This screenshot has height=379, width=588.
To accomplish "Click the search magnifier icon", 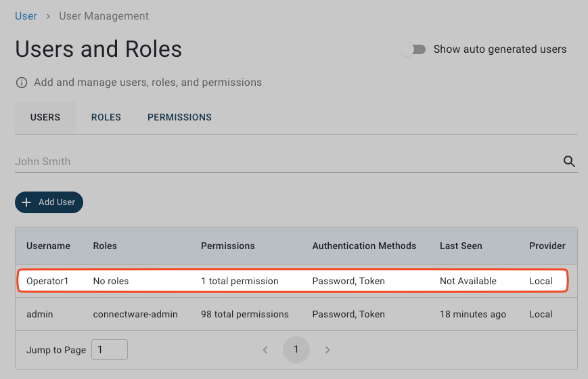I will [569, 162].
